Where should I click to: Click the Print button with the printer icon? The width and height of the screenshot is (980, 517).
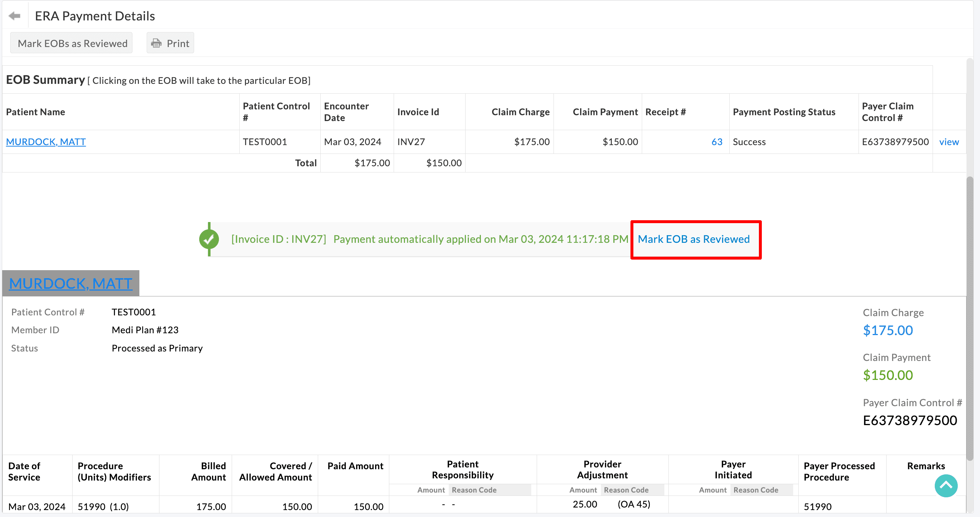pos(170,43)
